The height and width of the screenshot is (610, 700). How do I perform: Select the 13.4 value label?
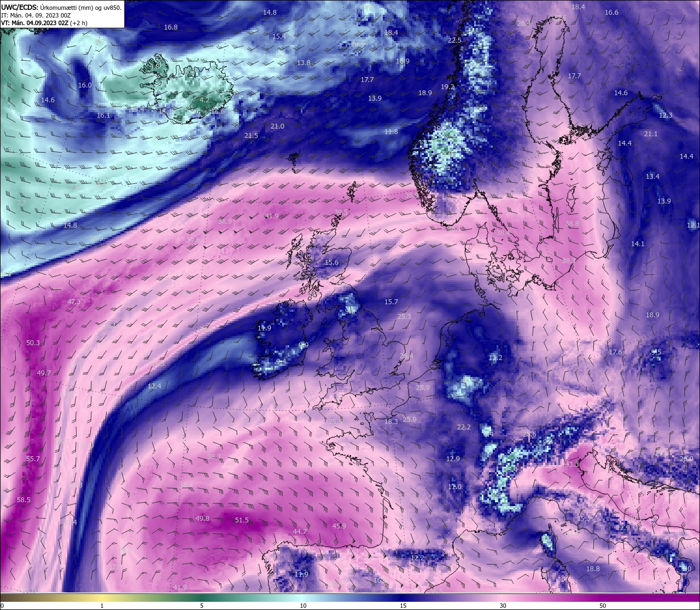click(652, 176)
